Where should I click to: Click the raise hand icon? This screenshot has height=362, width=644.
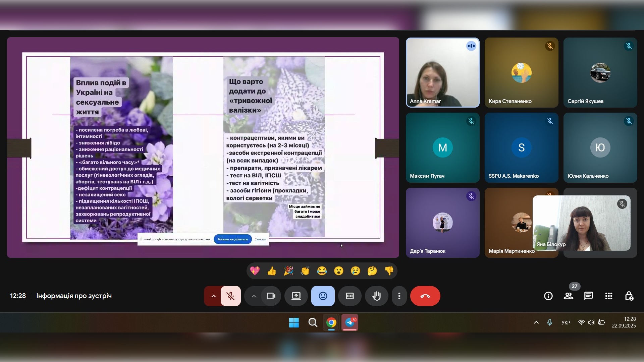coord(376,296)
